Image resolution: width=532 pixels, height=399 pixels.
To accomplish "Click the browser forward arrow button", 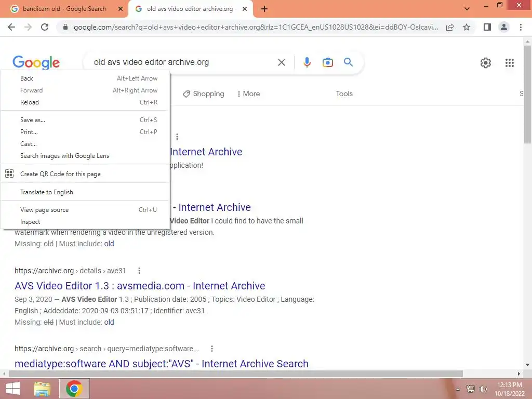I will pyautogui.click(x=28, y=27).
